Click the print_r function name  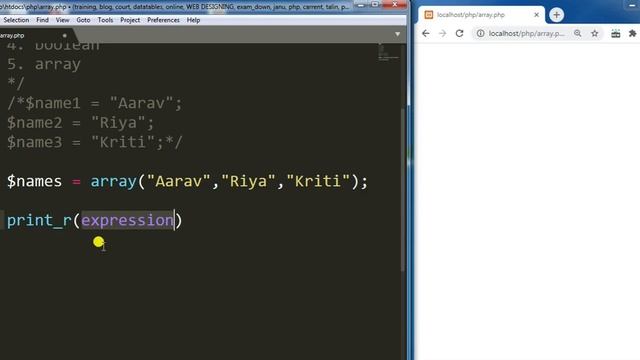tap(39, 220)
